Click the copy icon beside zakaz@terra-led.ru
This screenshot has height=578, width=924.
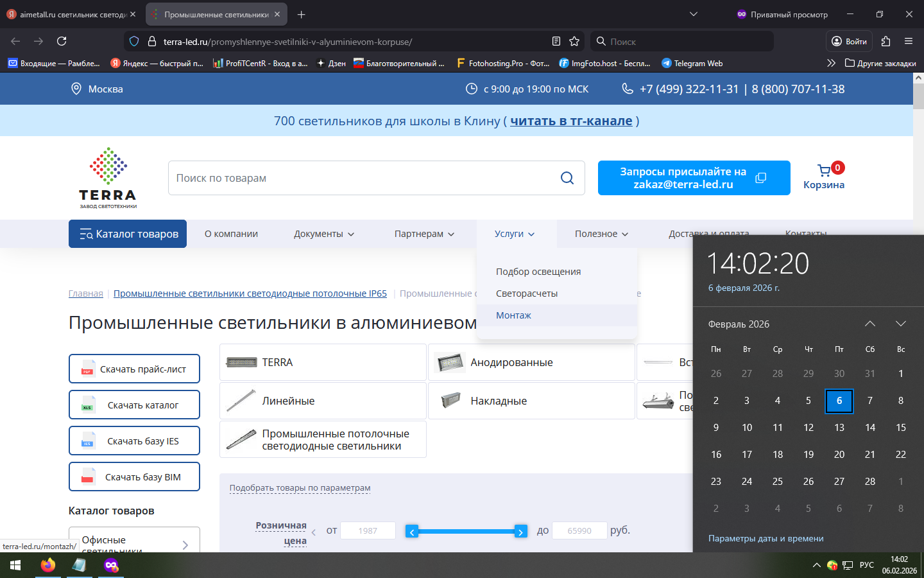(761, 178)
